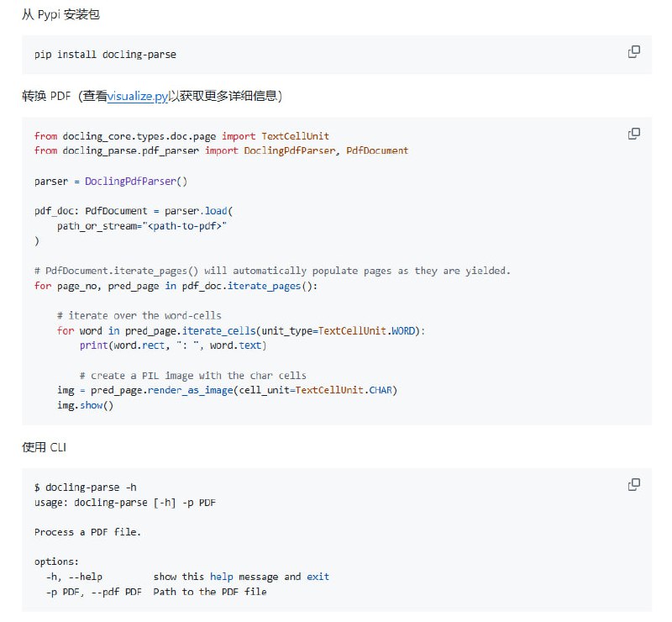Click the '使用 CLI' heading text
The width and height of the screenshot is (672, 622).
(x=44, y=447)
